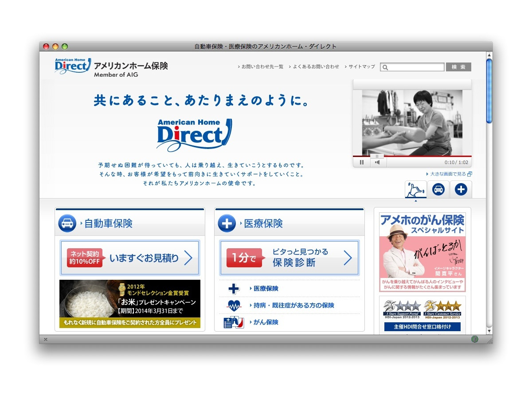Click the いますぐお見積り quote button
The width and height of the screenshot is (532, 399).
tap(130, 258)
